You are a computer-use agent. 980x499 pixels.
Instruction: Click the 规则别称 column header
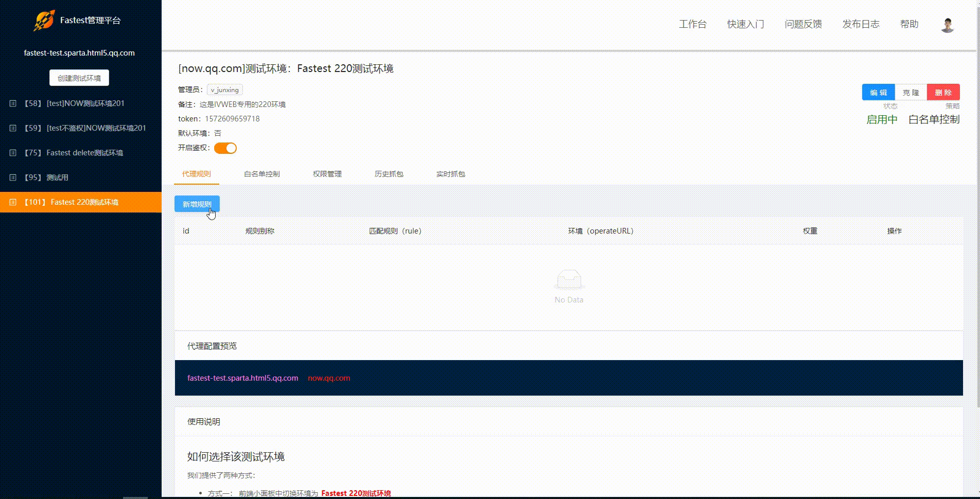[x=260, y=231]
